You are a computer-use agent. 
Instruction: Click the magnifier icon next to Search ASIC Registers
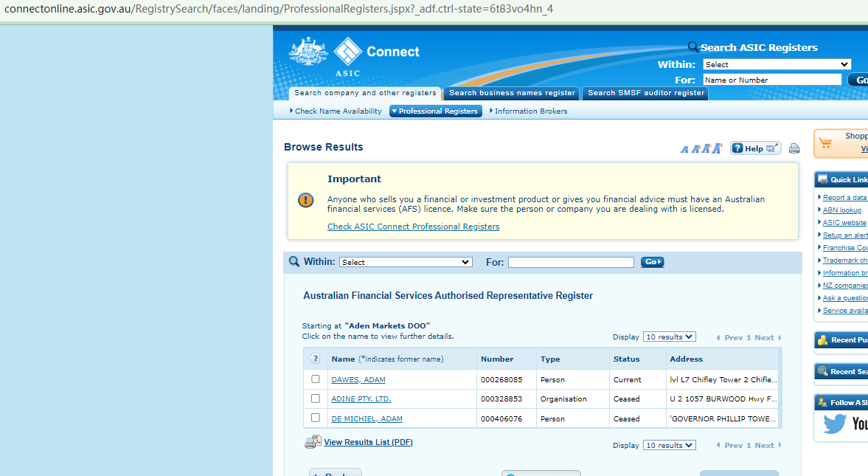[x=693, y=47]
